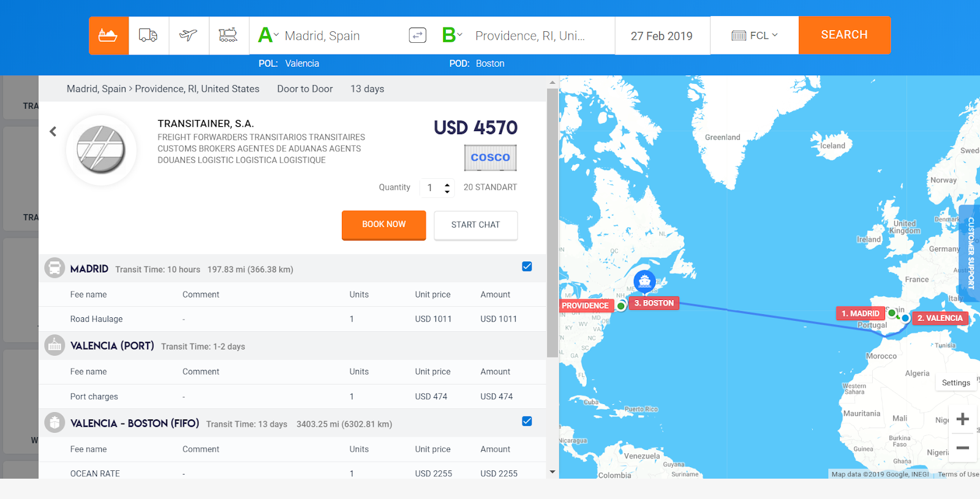Zoom in on the map
This screenshot has width=980, height=499.
(x=962, y=419)
